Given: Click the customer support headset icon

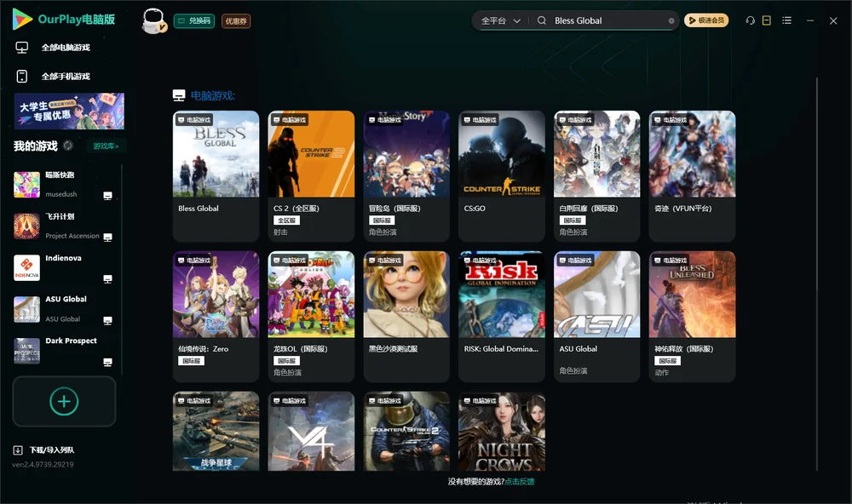Looking at the screenshot, I should [x=751, y=20].
